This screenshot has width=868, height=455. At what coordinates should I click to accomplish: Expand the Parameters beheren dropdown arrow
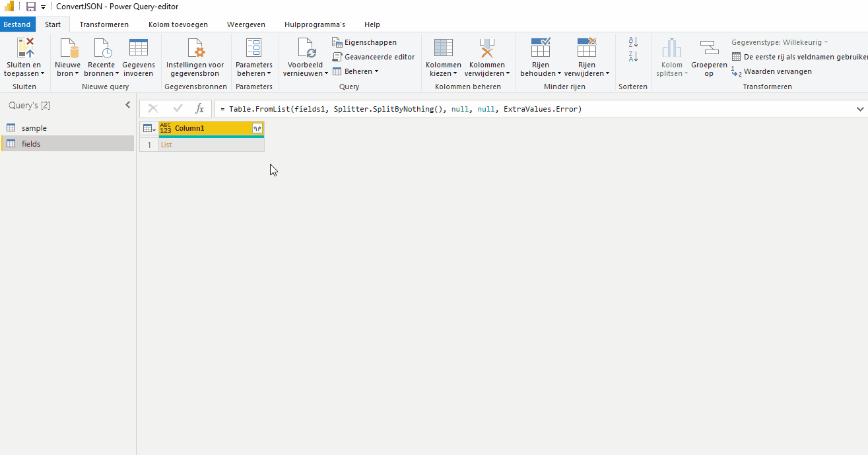[x=269, y=74]
